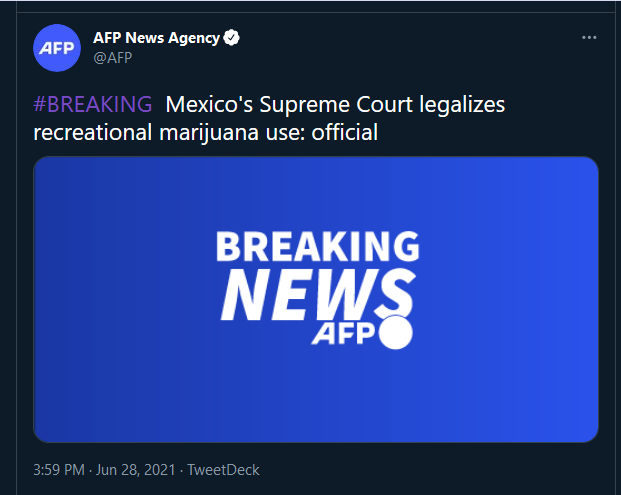Click the italic NEWS text in image
Viewport: 621px width, 495px height.
coord(318,294)
